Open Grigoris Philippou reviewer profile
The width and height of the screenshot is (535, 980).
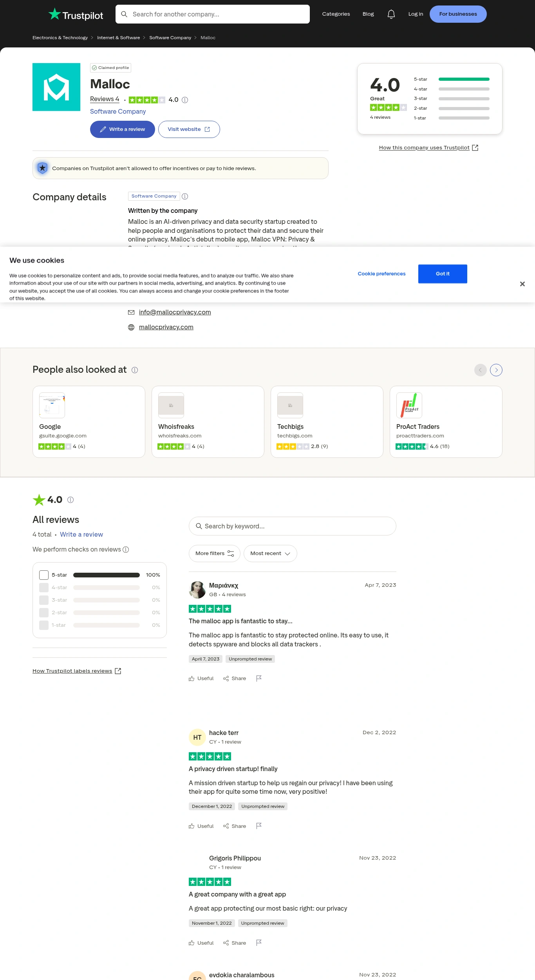click(235, 858)
